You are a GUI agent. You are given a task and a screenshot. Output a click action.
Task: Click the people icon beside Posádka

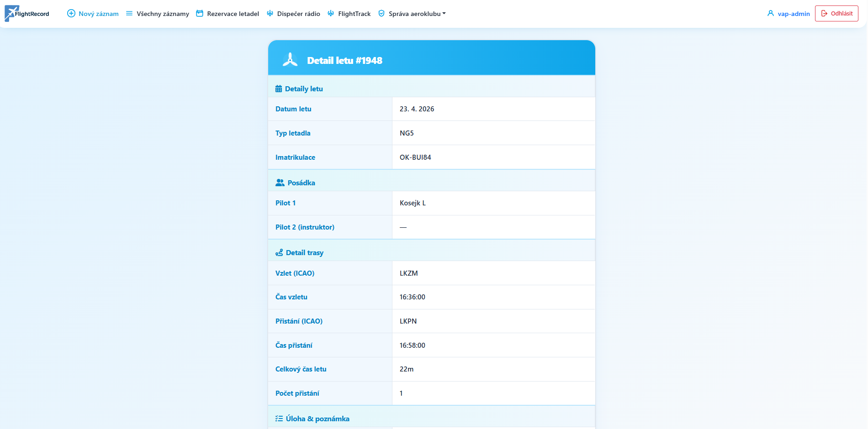tap(280, 183)
